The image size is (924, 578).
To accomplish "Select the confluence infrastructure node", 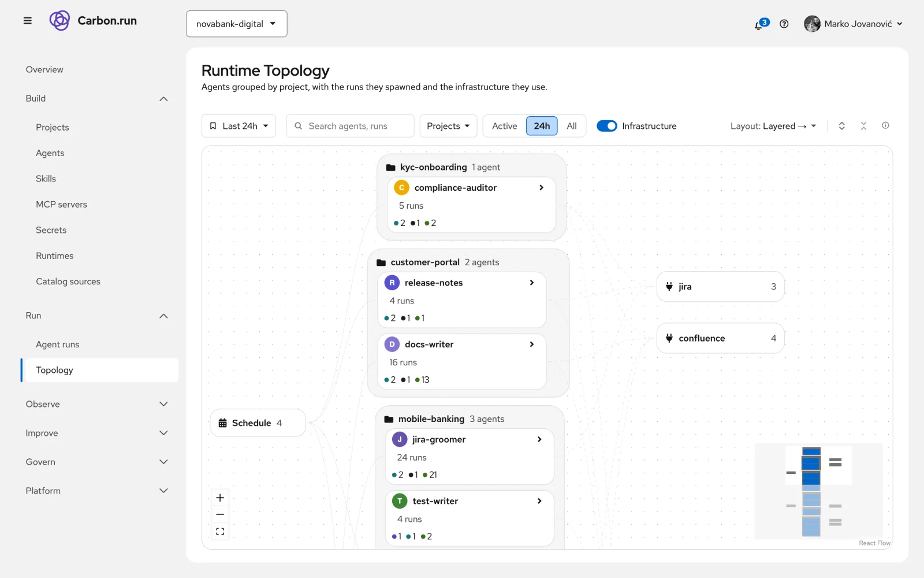I will coord(720,338).
